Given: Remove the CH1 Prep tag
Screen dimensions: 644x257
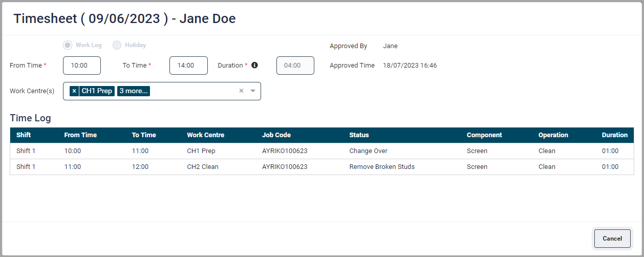Looking at the screenshot, I should point(74,91).
